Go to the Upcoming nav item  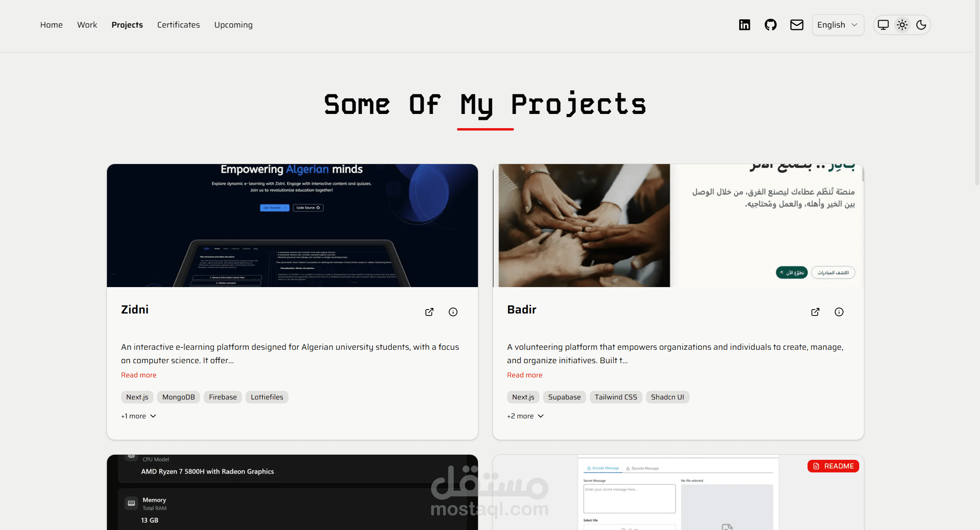tap(233, 25)
